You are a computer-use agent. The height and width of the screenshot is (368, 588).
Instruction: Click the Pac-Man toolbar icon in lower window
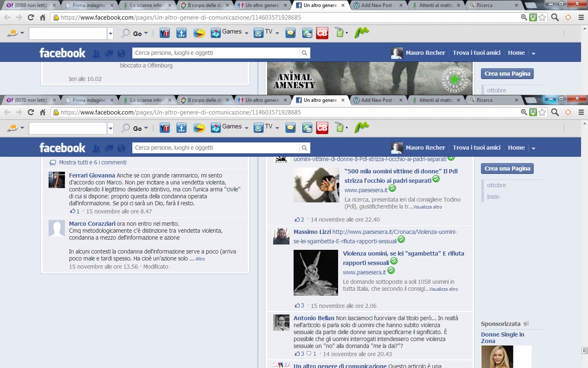tap(199, 128)
